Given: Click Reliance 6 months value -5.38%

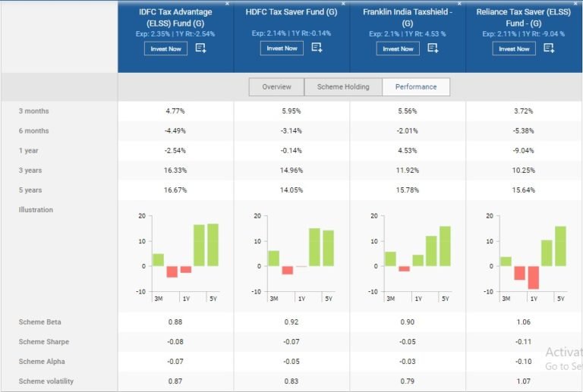Looking at the screenshot, I should click(523, 130).
